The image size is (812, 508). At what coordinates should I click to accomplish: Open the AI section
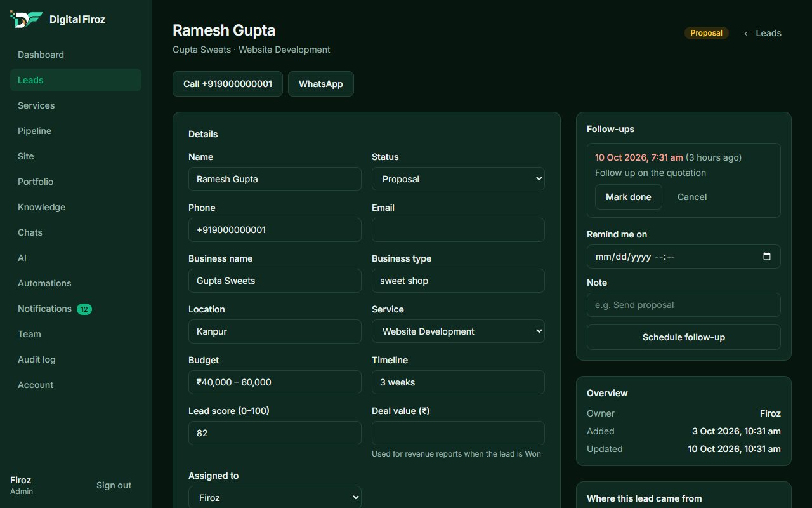point(75,258)
